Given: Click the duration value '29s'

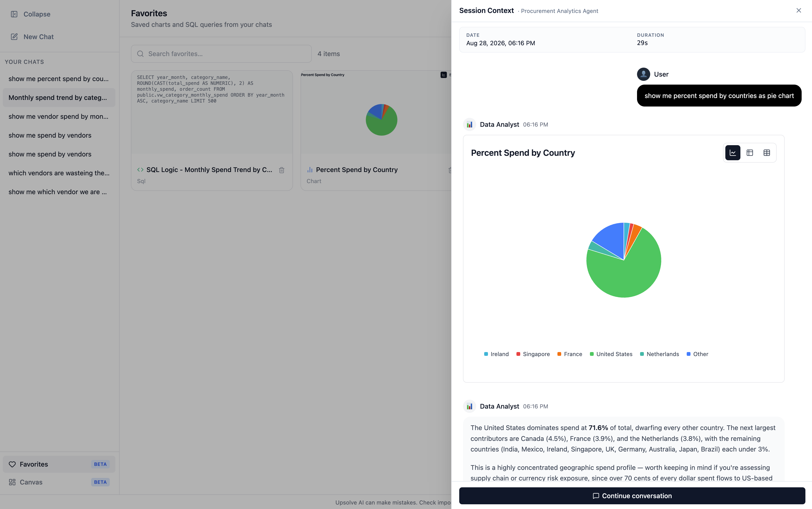Looking at the screenshot, I should tap(642, 43).
